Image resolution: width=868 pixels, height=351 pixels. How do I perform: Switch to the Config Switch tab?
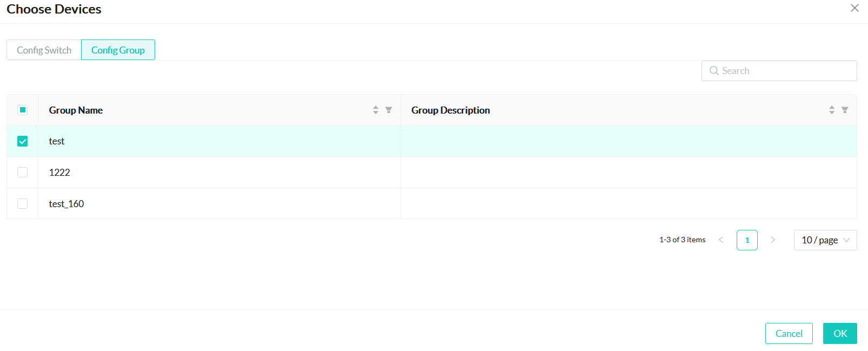coord(44,50)
